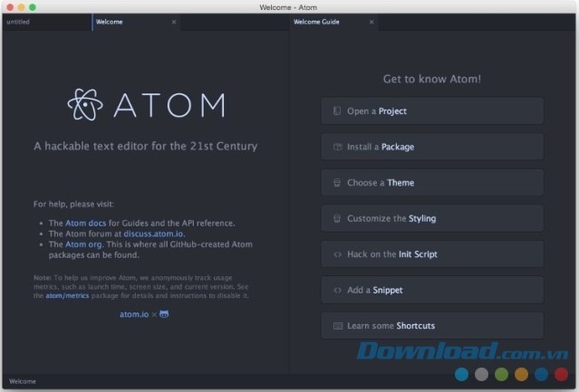Select the Welcome Guide tab
The width and height of the screenshot is (579, 392).
333,22
